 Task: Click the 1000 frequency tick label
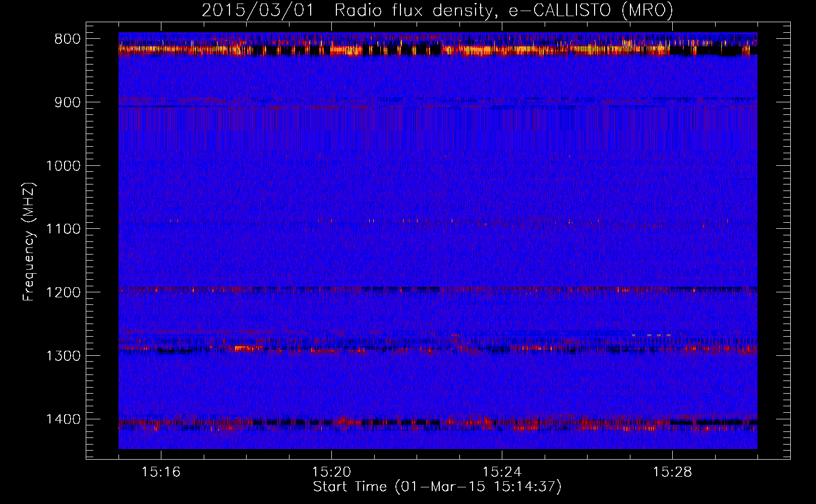tap(64, 166)
